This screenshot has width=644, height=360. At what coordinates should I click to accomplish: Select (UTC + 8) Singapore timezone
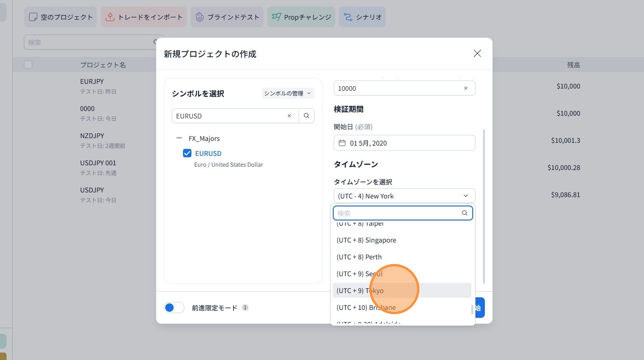coord(402,240)
